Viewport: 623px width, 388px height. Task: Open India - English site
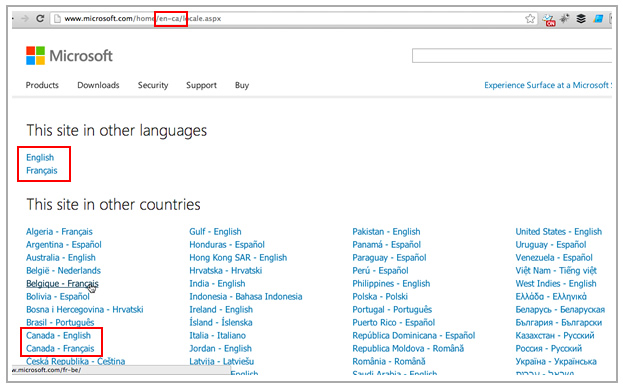pos(217,284)
